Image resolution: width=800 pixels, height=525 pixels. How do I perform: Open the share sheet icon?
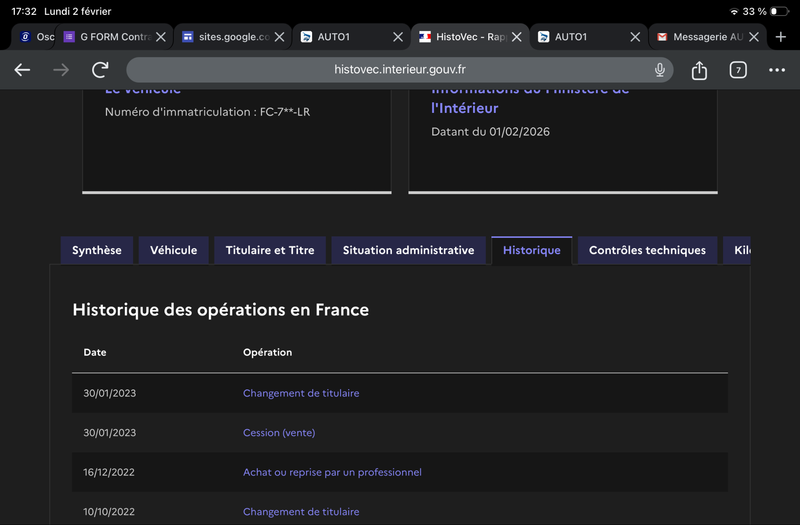click(x=699, y=70)
